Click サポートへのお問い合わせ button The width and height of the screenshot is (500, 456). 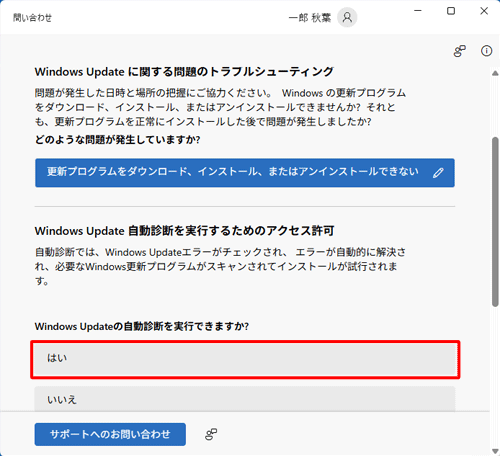click(x=110, y=434)
